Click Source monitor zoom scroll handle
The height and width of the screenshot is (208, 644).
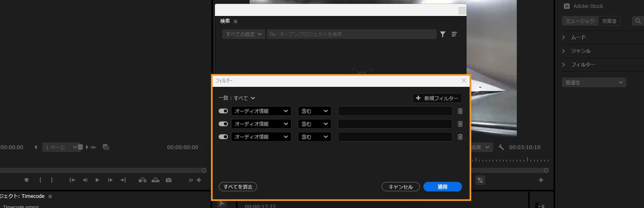204,170
